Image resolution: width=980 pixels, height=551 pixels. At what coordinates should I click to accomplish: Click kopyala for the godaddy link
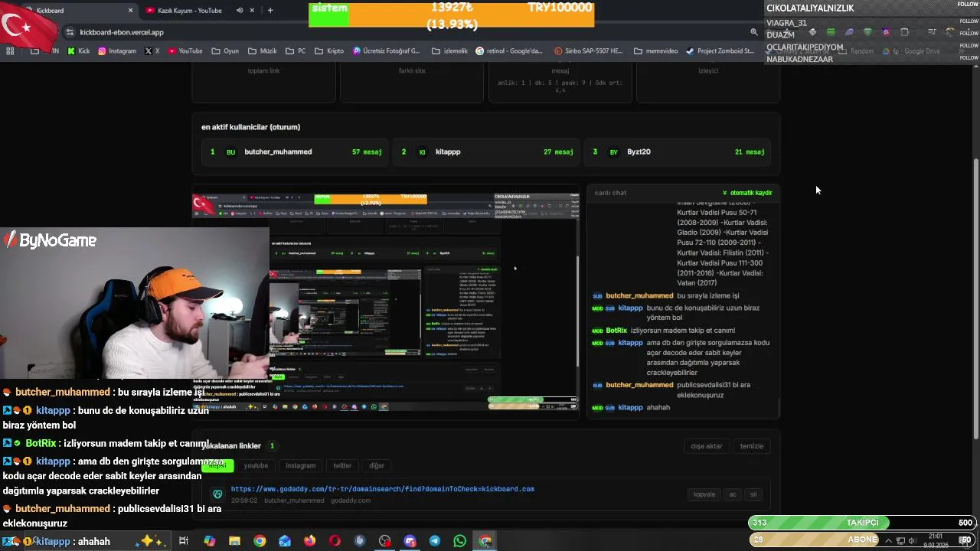[x=704, y=494]
